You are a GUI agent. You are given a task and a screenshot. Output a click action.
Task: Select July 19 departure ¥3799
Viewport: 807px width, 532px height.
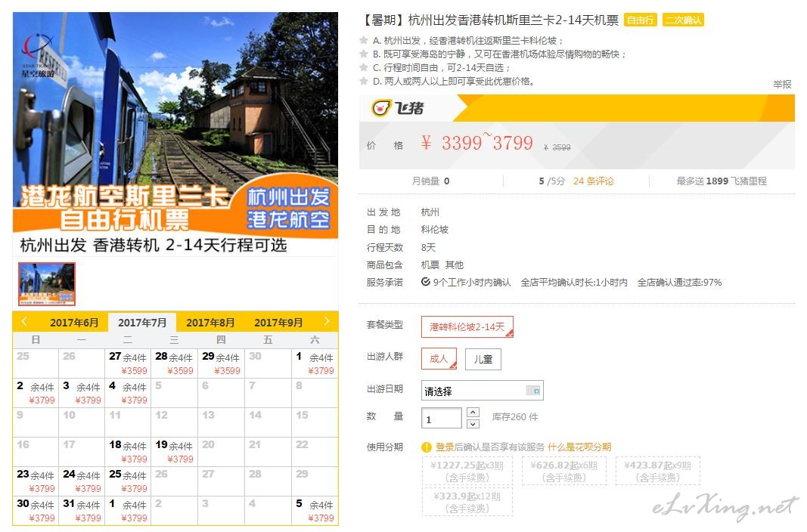point(174,452)
